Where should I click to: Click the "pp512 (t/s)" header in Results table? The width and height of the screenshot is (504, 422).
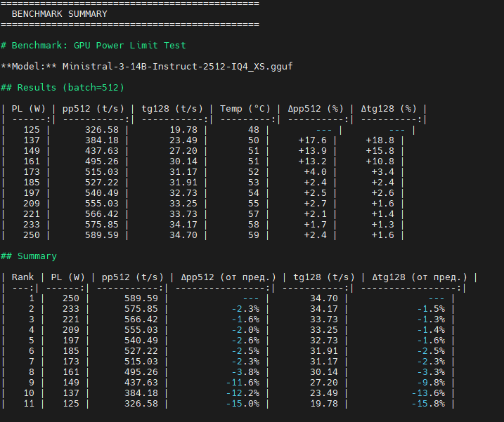93,109
